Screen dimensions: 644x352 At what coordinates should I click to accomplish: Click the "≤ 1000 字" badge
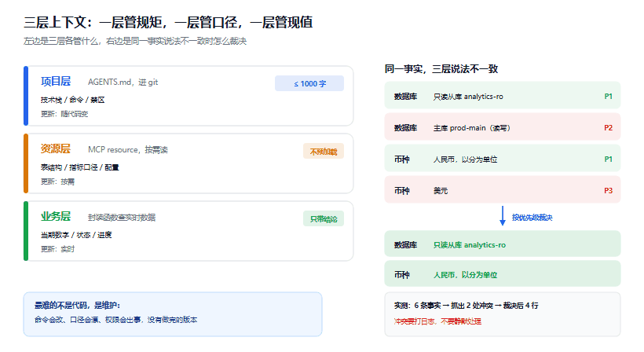click(309, 83)
